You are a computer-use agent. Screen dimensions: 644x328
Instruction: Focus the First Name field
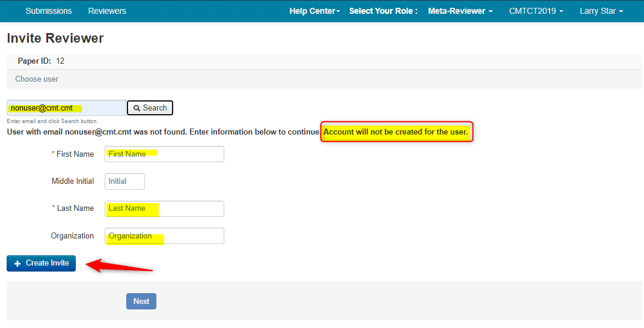pyautogui.click(x=164, y=154)
